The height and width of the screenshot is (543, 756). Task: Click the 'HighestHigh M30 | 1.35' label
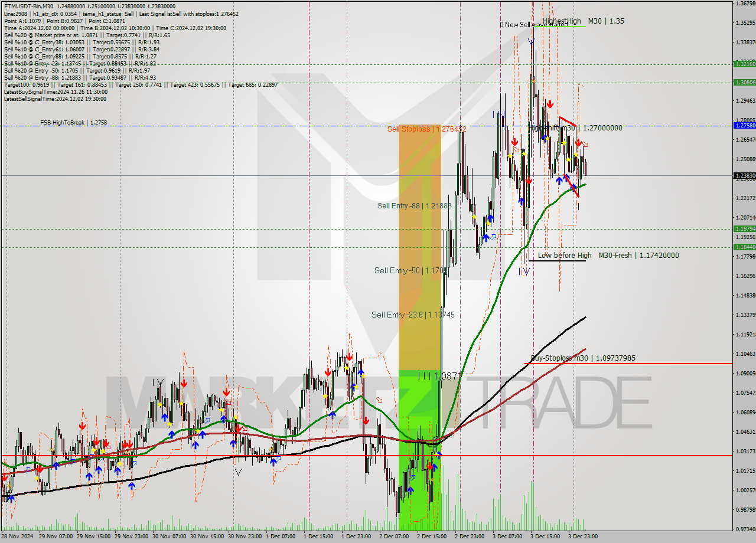pyautogui.click(x=584, y=21)
